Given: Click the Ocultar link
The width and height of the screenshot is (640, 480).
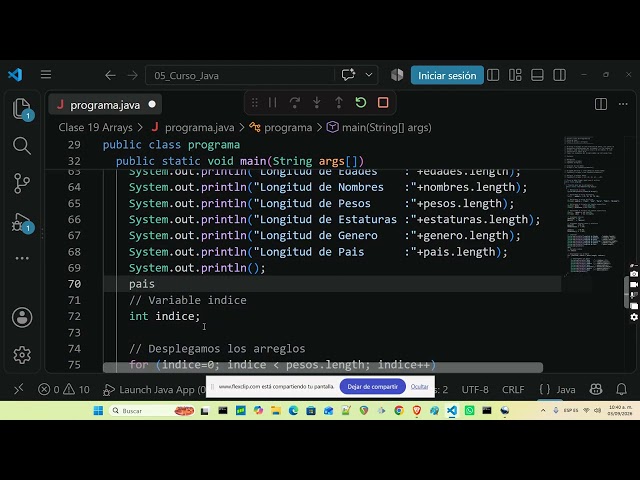Looking at the screenshot, I should click(x=420, y=387).
